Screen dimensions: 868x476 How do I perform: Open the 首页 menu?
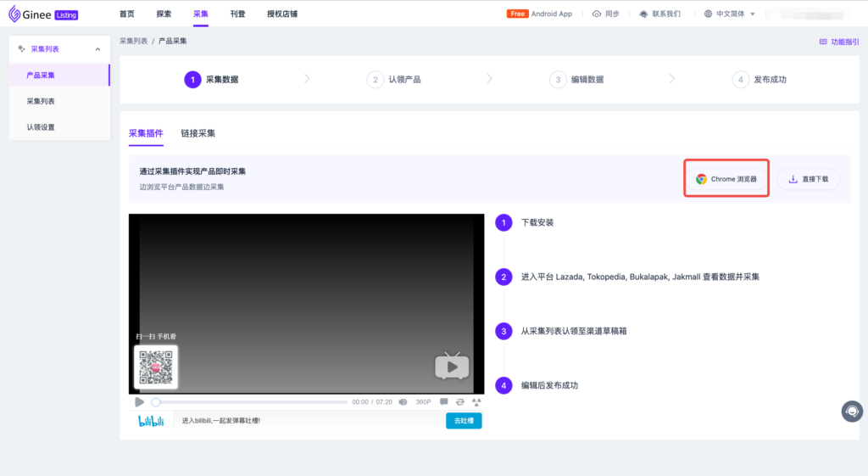127,14
